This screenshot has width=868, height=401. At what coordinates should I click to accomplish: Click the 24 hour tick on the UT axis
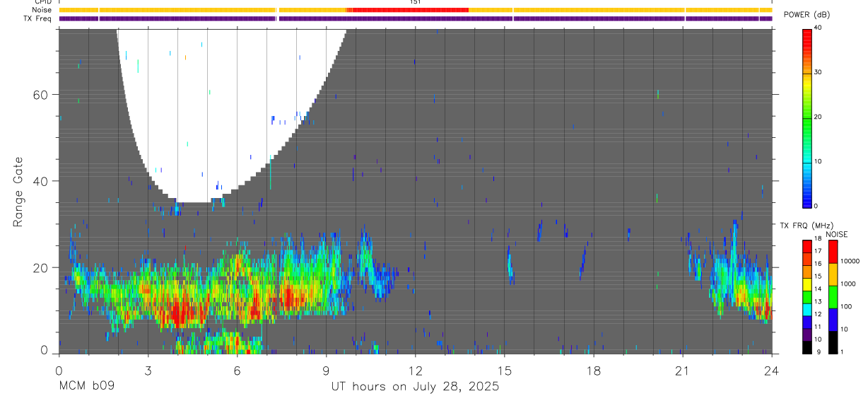pyautogui.click(x=772, y=369)
